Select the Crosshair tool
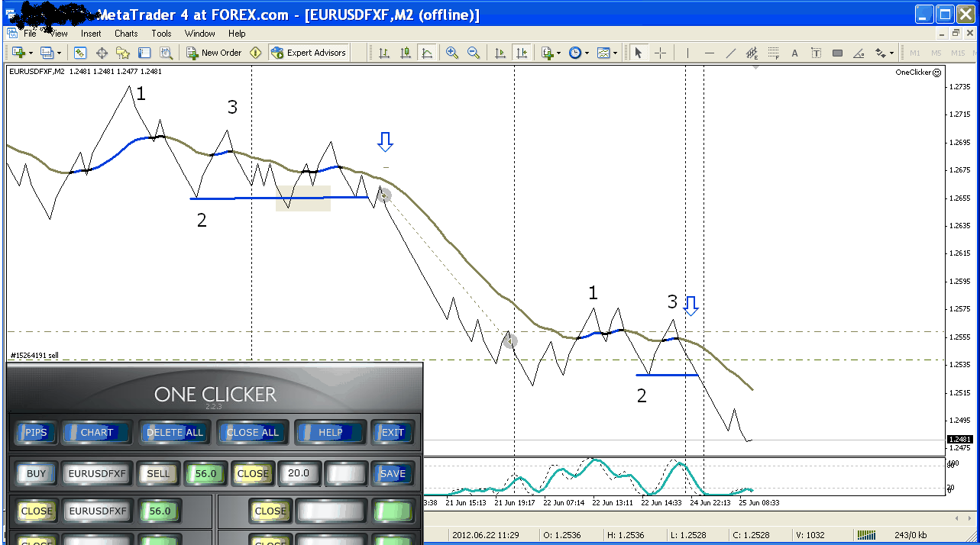Viewport: 980px width, 545px height. pyautogui.click(x=660, y=53)
